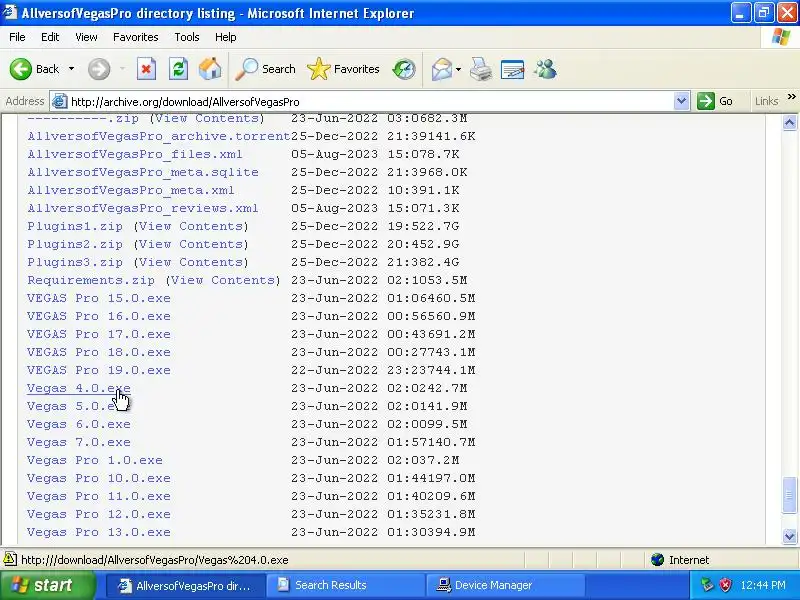Open the View menu
Viewport: 800px width, 600px height.
(x=86, y=37)
